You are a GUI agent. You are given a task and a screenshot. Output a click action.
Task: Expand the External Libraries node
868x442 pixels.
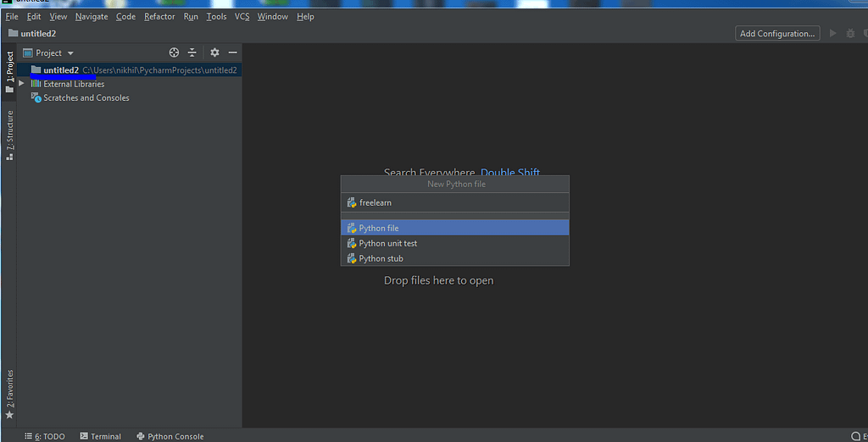[21, 84]
